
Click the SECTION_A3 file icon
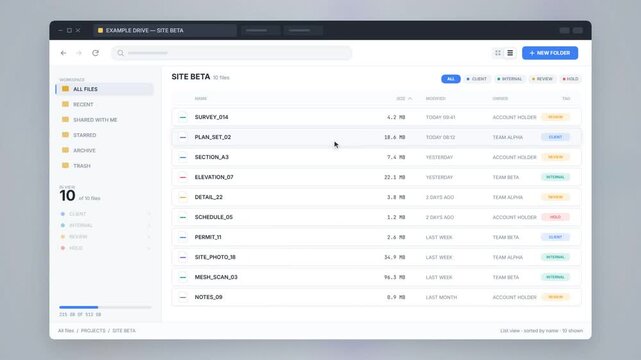click(183, 157)
